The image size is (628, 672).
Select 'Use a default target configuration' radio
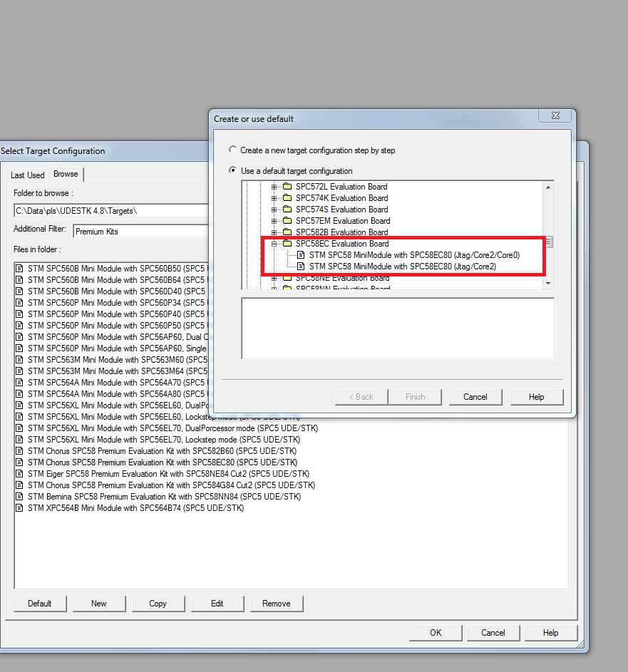tap(232, 170)
